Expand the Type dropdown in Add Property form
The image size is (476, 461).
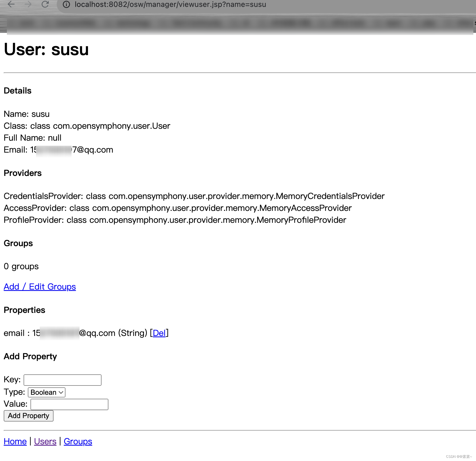46,392
